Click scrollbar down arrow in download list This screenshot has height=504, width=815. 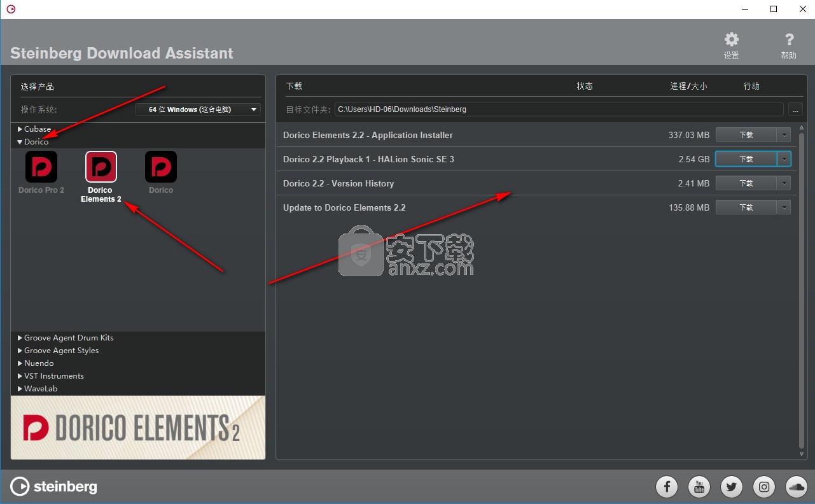click(802, 454)
